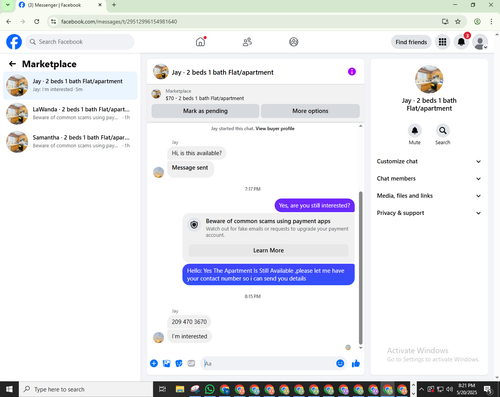Switch to the Messenger Facebook browser tab
The image size is (500, 397).
[60, 5]
